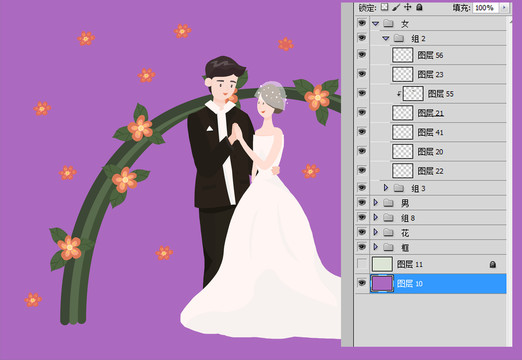Select the group name 组 3
The image size is (522, 360).
pos(418,189)
